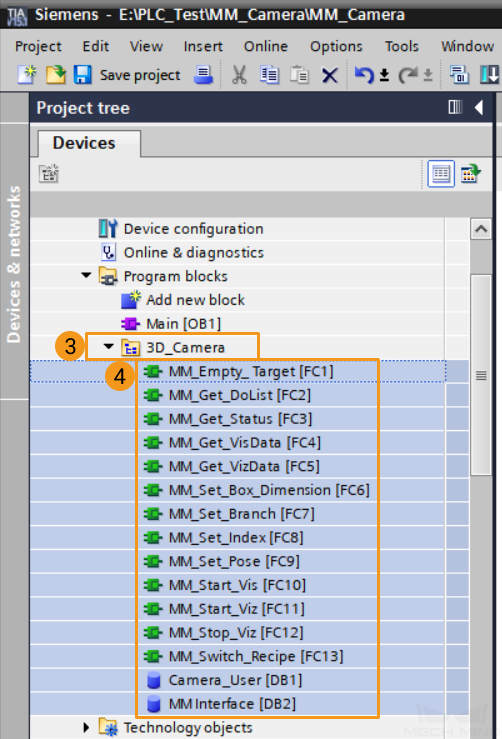Select MM_Get_Status [FC3]
502x739 pixels.
[240, 419]
